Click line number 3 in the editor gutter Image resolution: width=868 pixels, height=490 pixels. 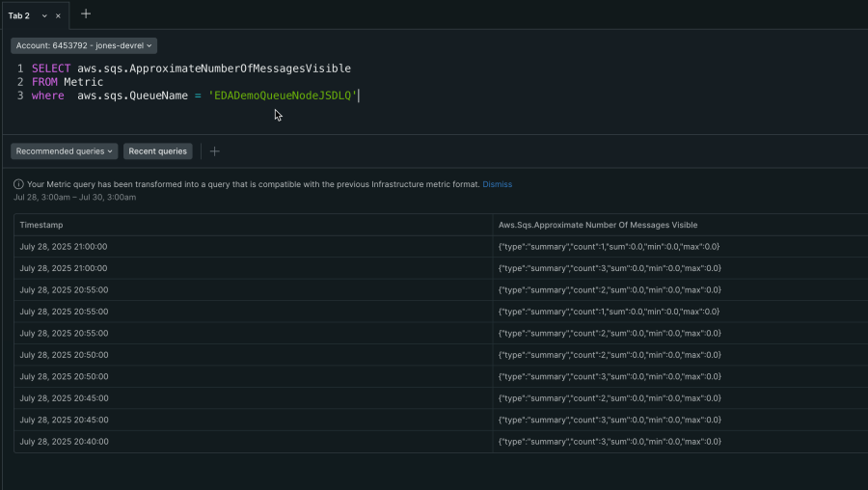coord(20,95)
